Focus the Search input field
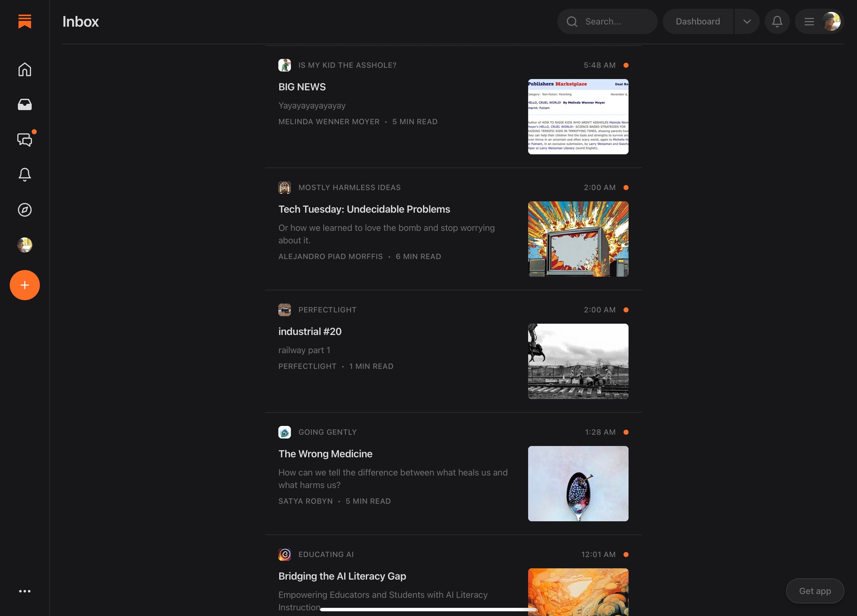Image resolution: width=857 pixels, height=616 pixels. pos(607,22)
